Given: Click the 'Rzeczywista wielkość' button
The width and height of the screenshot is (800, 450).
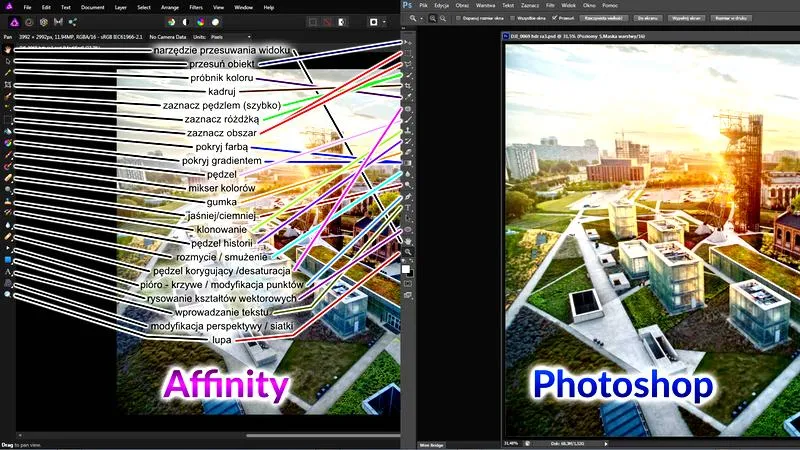Looking at the screenshot, I should click(604, 18).
